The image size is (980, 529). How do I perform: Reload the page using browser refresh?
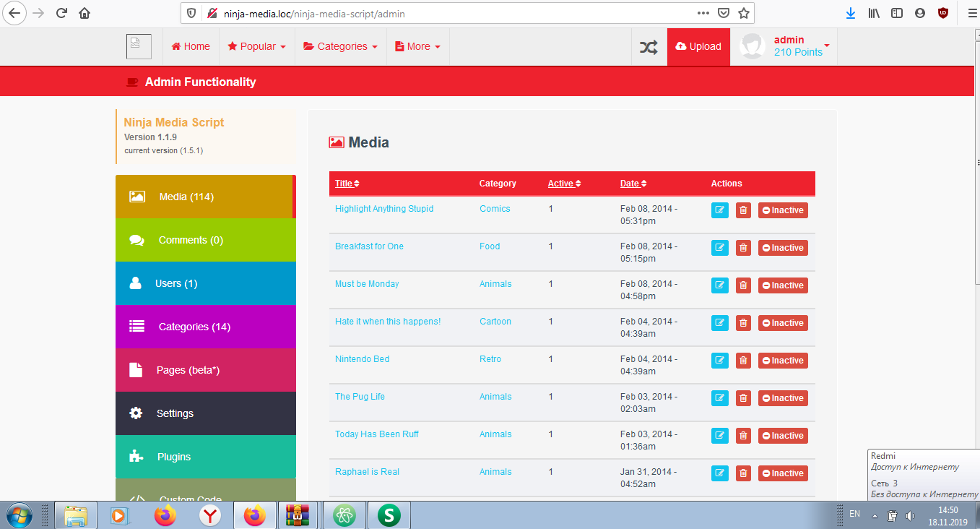pyautogui.click(x=61, y=13)
